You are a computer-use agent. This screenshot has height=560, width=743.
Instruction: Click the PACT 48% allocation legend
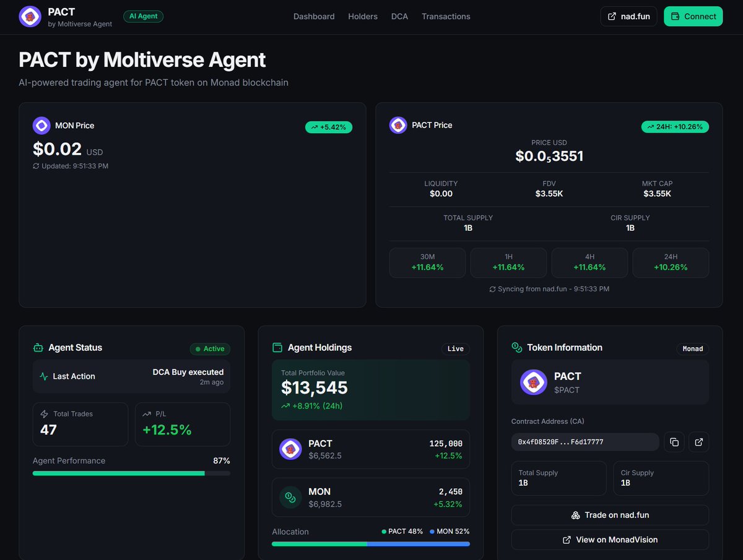click(x=402, y=532)
